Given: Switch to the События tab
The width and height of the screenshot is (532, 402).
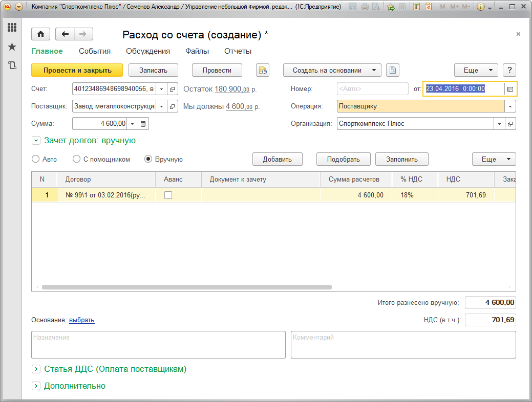Looking at the screenshot, I should (95, 51).
